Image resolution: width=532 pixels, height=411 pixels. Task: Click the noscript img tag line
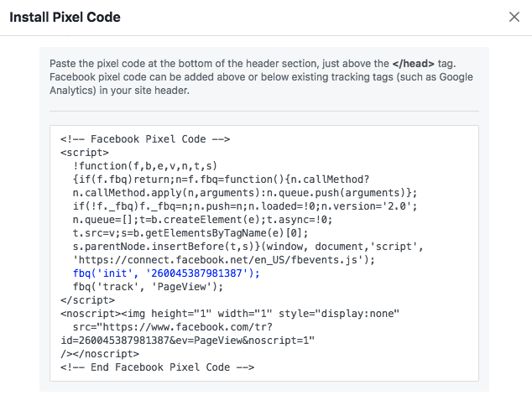[229, 313]
